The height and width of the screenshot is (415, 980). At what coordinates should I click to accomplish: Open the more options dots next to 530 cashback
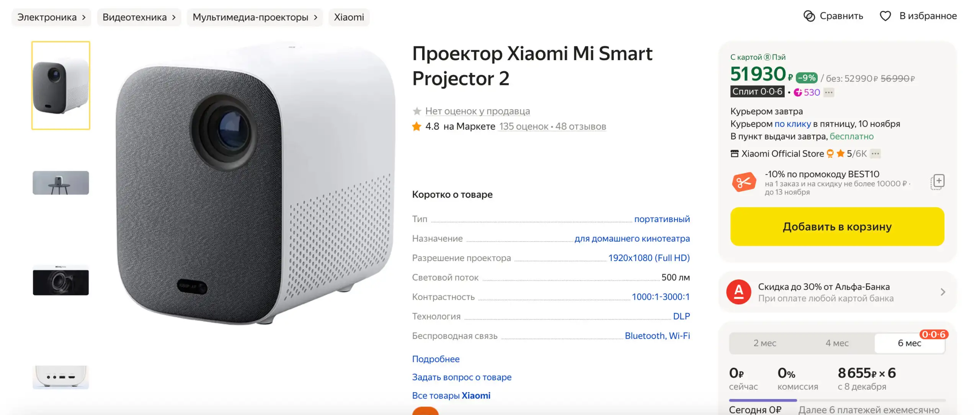pyautogui.click(x=829, y=92)
